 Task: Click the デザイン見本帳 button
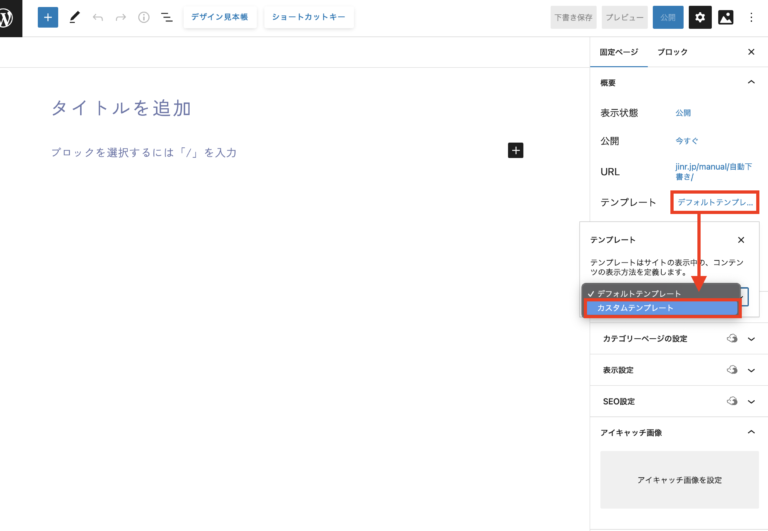pyautogui.click(x=220, y=18)
